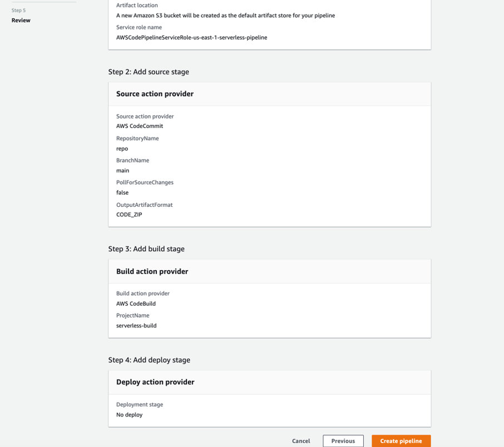504x447 pixels.
Task: Cancel the pipeline creation
Action: coord(301,441)
